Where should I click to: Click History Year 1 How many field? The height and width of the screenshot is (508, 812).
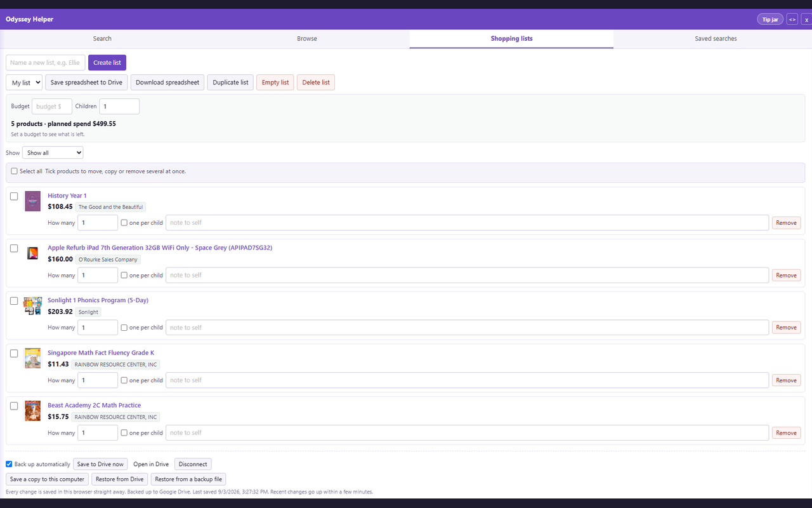[98, 223]
